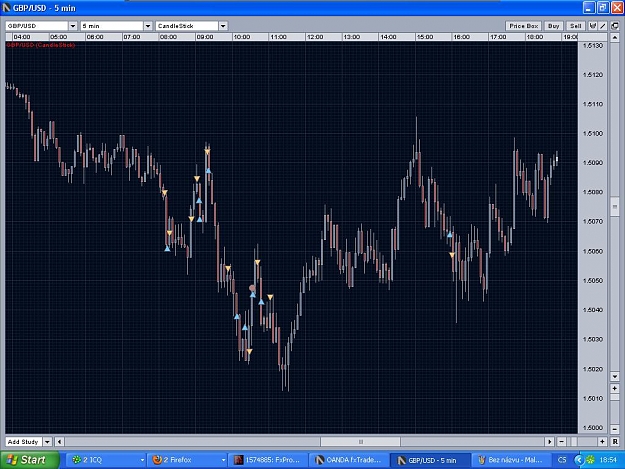Click the Buy button
The image size is (625, 469).
[x=553, y=26]
